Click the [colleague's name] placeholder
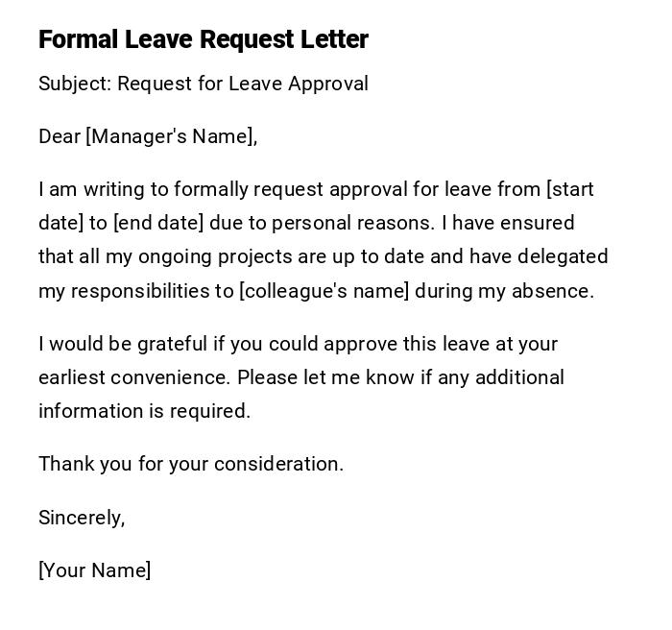 (x=324, y=291)
